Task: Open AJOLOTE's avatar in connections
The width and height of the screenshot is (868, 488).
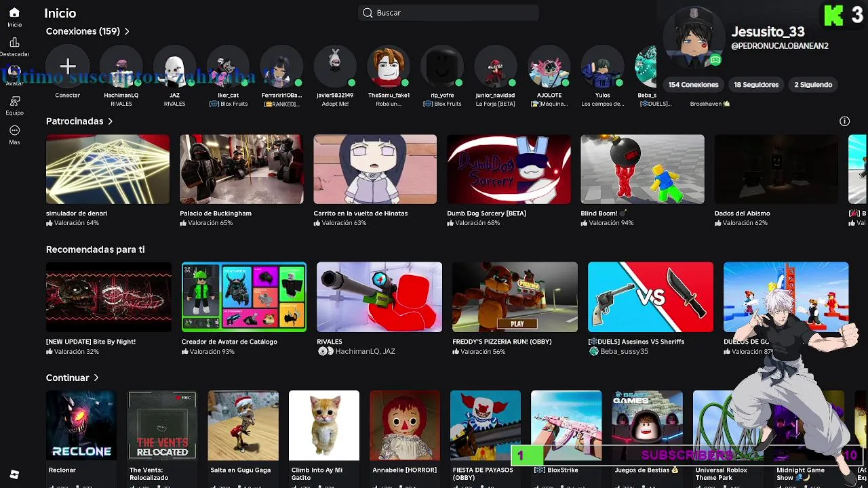Action: click(x=549, y=66)
